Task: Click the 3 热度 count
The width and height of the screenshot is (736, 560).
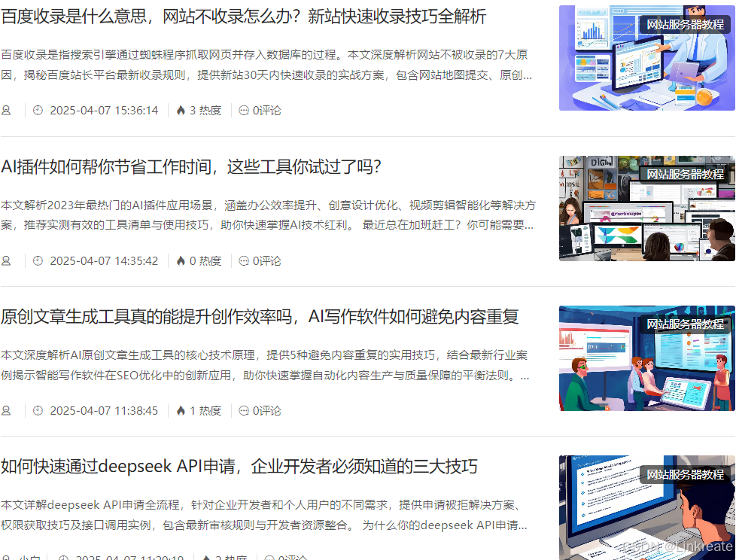Action: [205, 111]
